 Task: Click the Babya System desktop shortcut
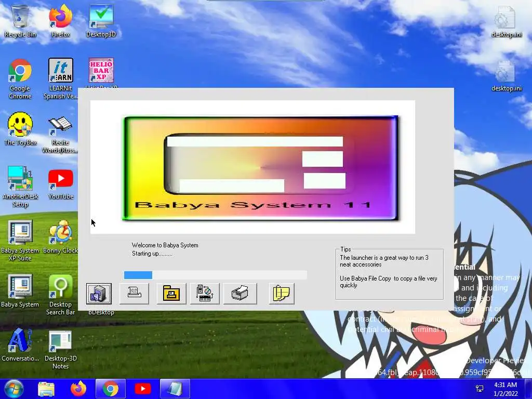pyautogui.click(x=20, y=291)
